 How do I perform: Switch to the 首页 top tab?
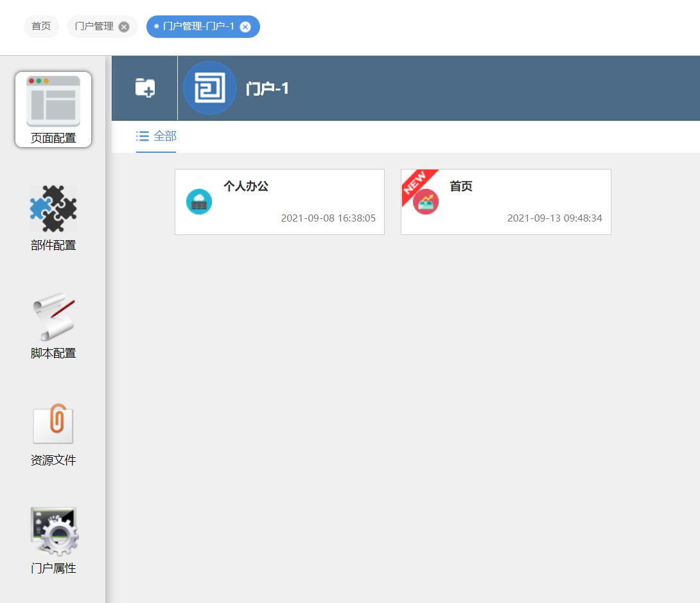pos(41,26)
